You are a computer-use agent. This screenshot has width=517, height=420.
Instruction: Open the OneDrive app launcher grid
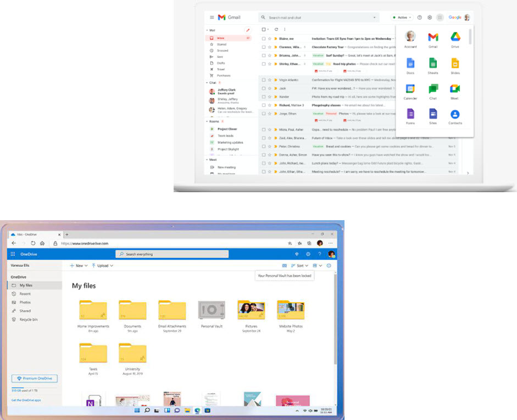click(x=13, y=254)
